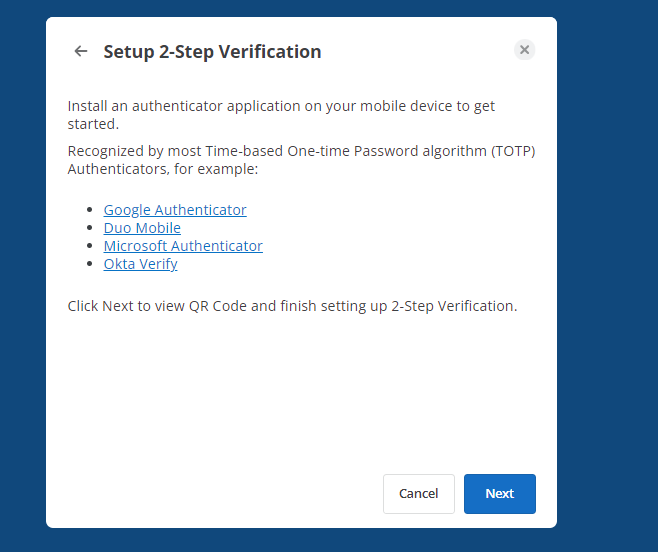Visit the Okta Verify link
Screen dimensions: 658x552
[141, 264]
